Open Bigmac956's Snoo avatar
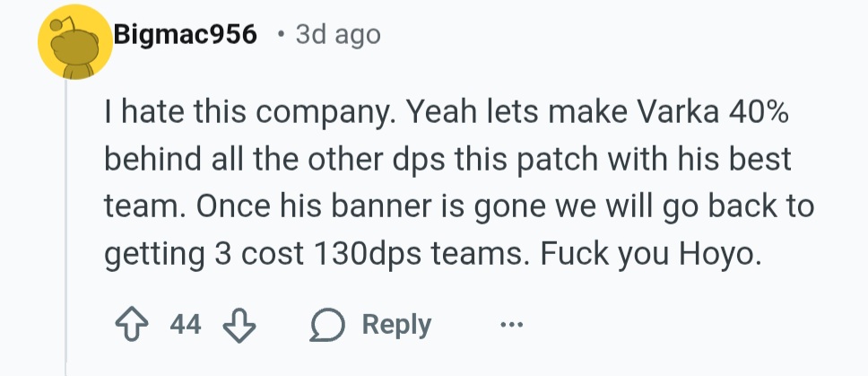This screenshot has height=376, width=868. point(74,42)
